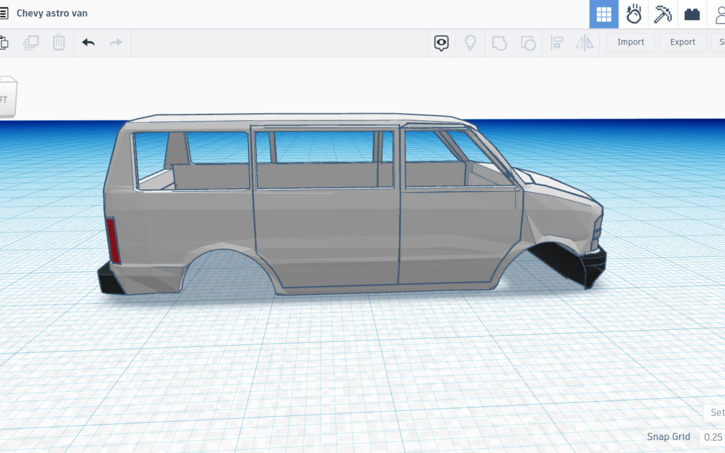Click the Chevy astro van design title

tap(52, 13)
